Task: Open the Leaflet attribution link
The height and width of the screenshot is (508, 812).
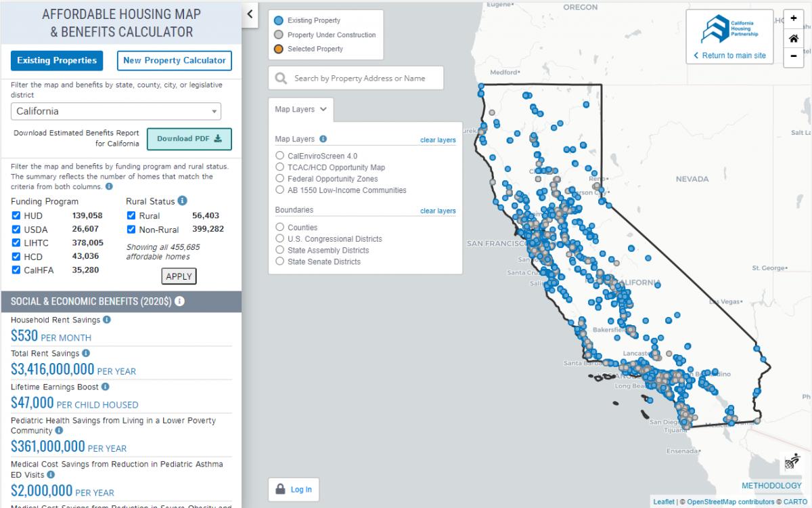Action: (664, 502)
